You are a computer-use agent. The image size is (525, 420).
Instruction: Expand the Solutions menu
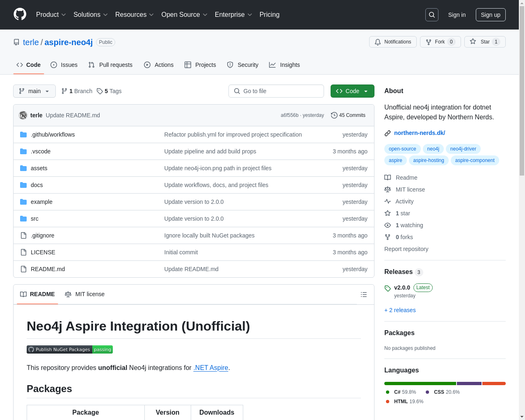click(91, 15)
